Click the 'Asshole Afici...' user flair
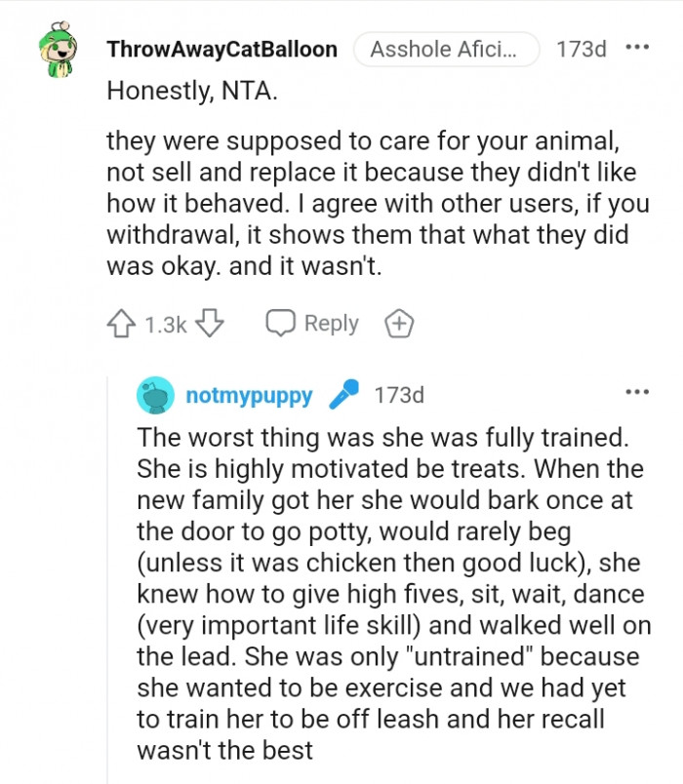Screen dimensions: 683x784 (447, 49)
